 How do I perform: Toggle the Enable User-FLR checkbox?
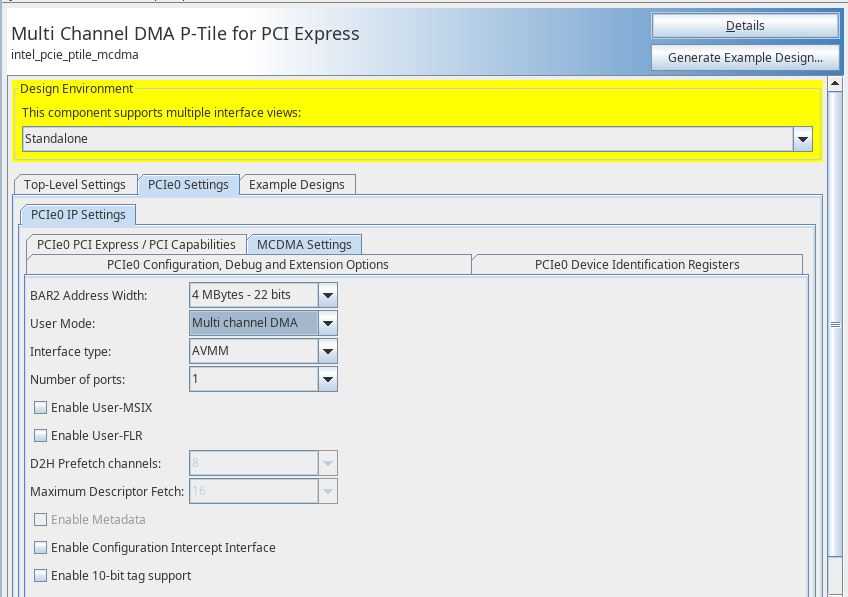(41, 436)
